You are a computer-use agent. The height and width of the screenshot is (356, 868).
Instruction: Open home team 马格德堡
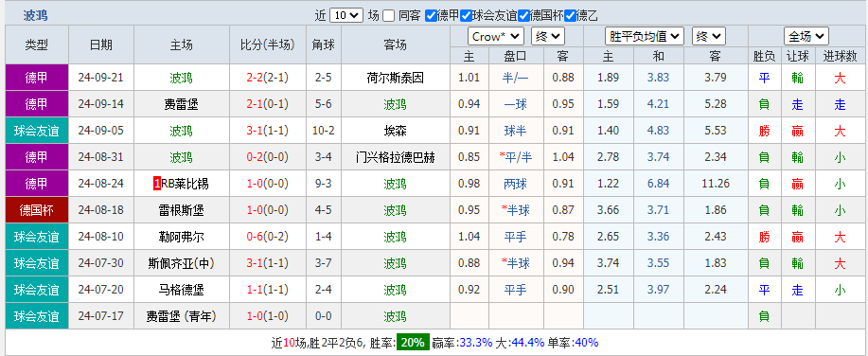(182, 290)
